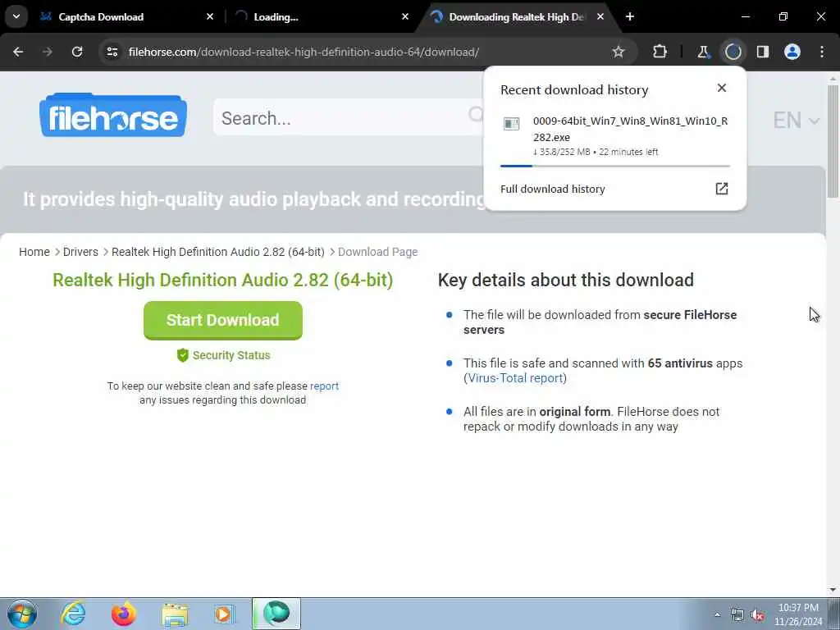Open Drivers breadcrumb link
This screenshot has height=630, width=840.
(80, 252)
